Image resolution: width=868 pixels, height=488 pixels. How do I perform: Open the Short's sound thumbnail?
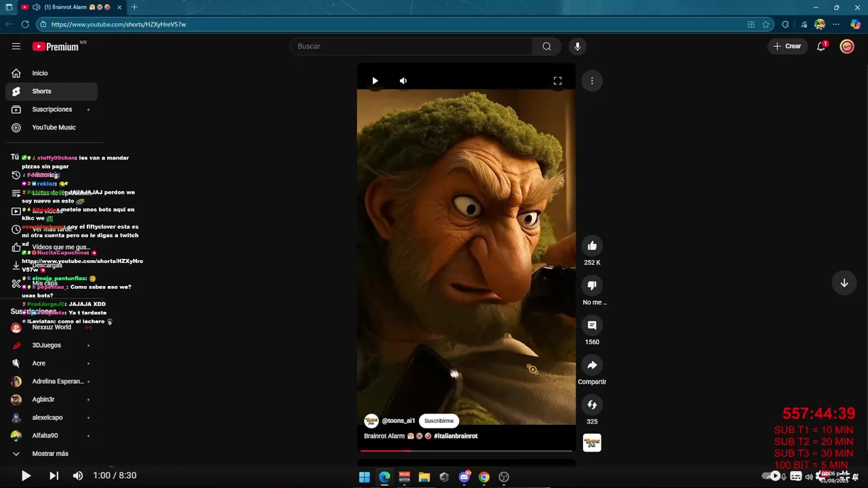click(592, 443)
